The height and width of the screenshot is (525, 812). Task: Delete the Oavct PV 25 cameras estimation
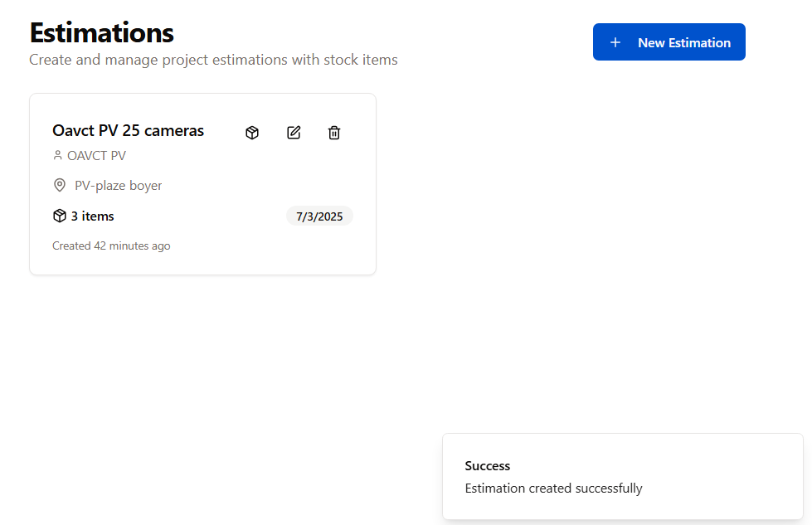334,133
